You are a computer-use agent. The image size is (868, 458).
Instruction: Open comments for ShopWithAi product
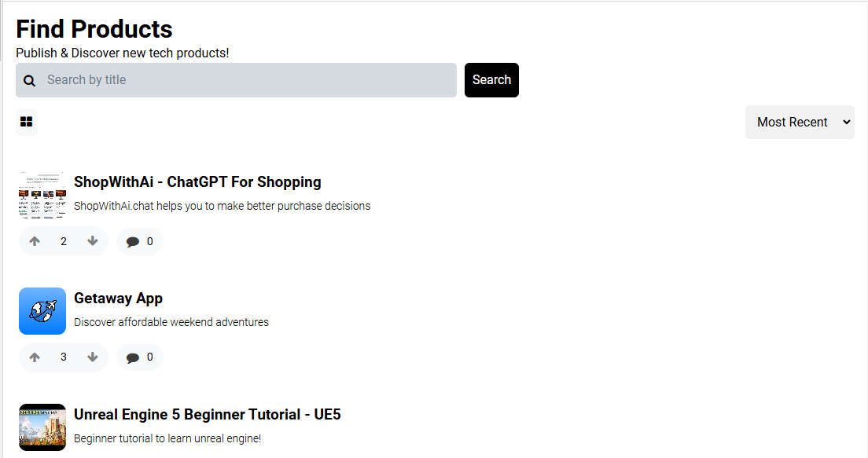pos(139,241)
